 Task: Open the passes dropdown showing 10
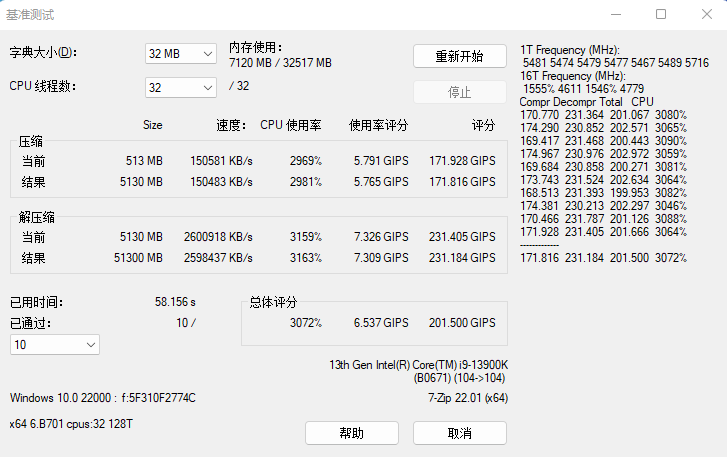point(55,344)
